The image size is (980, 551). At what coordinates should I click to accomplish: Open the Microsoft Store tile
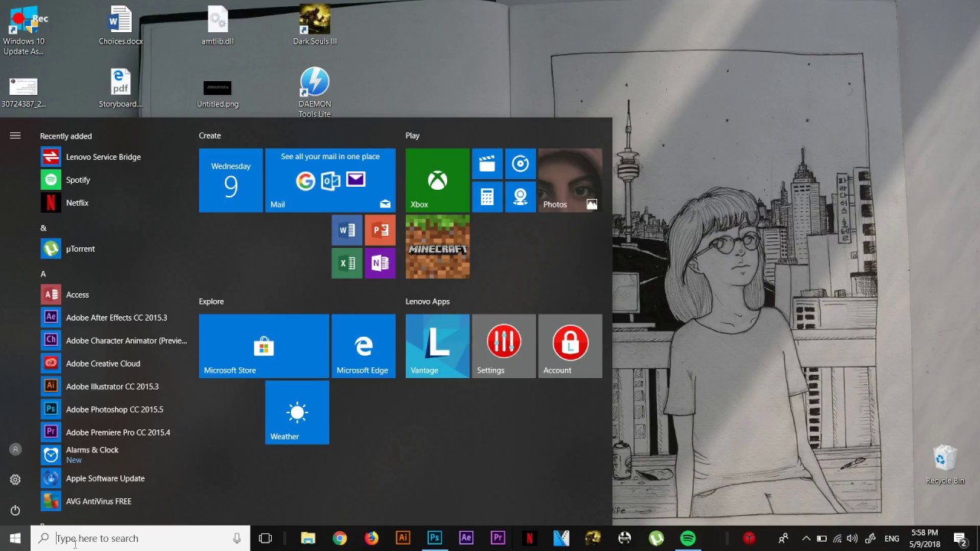tap(263, 346)
